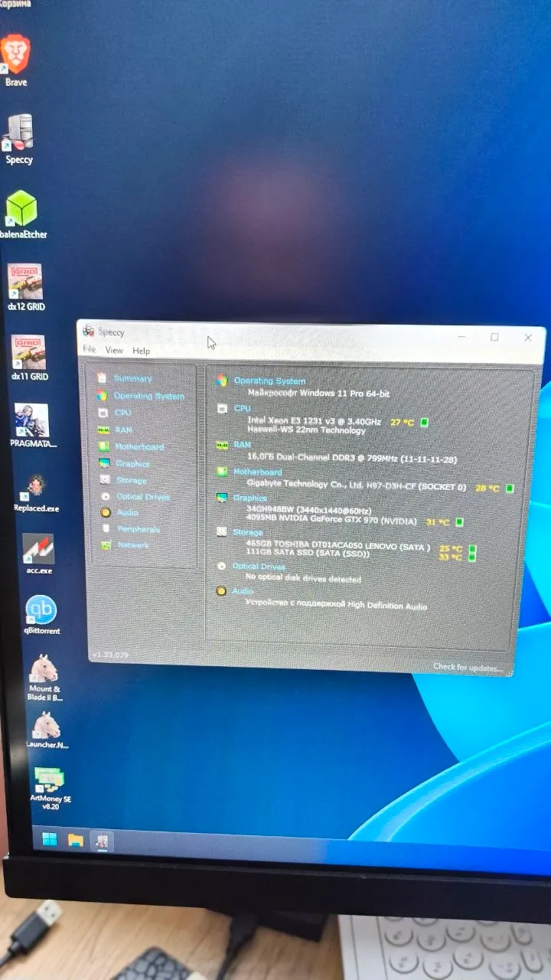Select RAM in the Speccy sidebar
Screen dimensions: 551x980
[x=123, y=430]
